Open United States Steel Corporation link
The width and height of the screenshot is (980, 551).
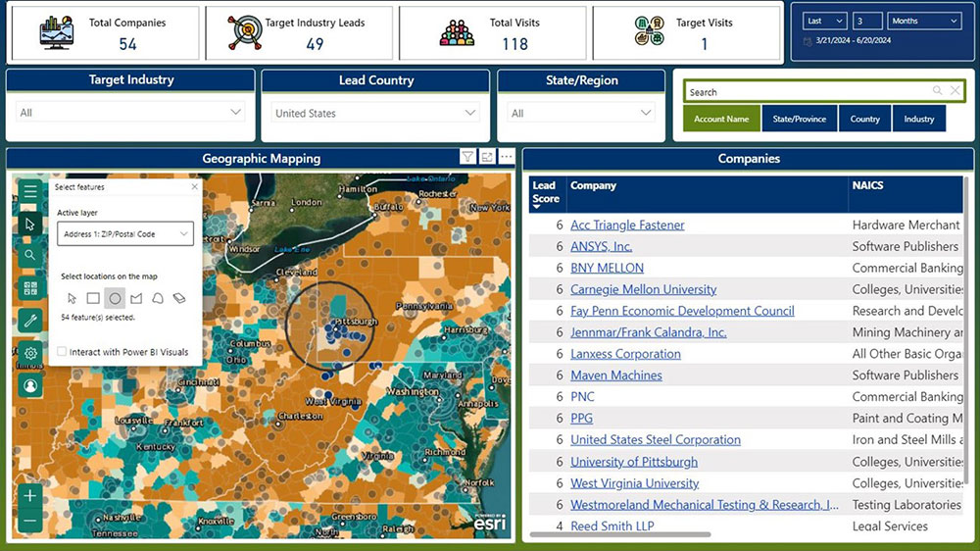(x=656, y=439)
